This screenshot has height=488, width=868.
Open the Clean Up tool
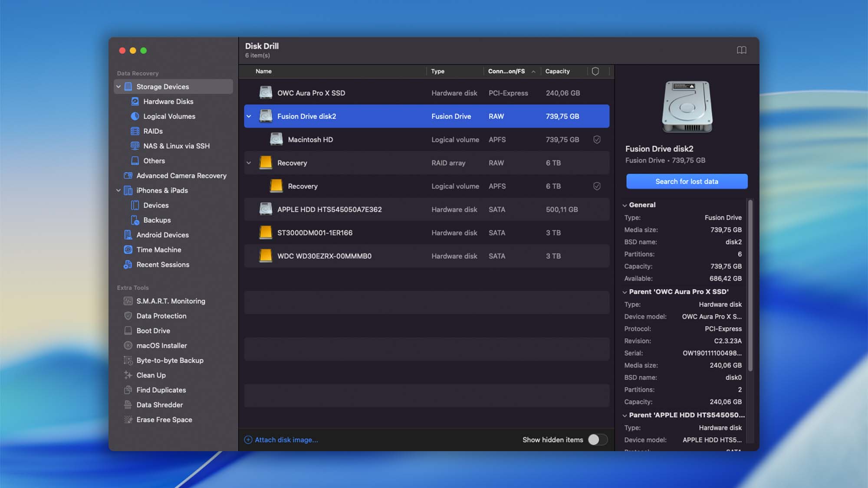click(x=151, y=375)
